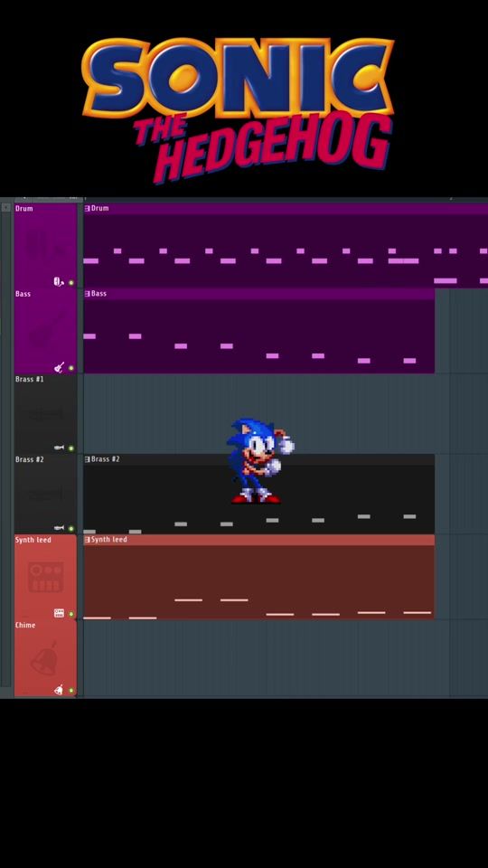The height and width of the screenshot is (868, 488).
Task: Click the trumpet icon on Brass #2 track
Action: pos(59,527)
